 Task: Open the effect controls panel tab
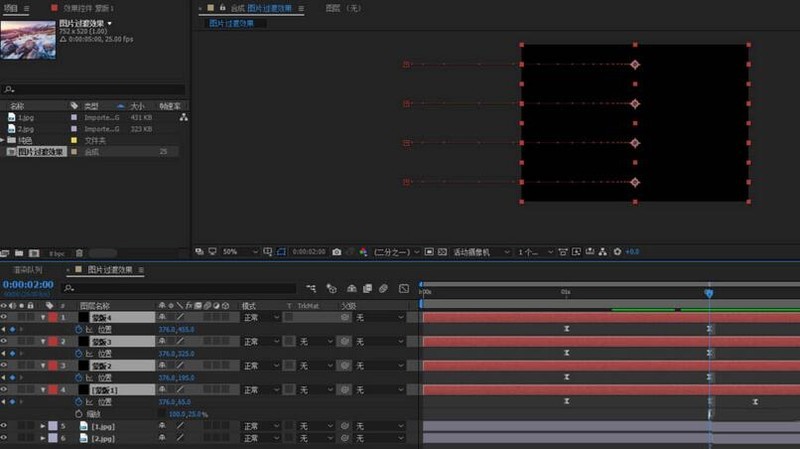(x=88, y=8)
